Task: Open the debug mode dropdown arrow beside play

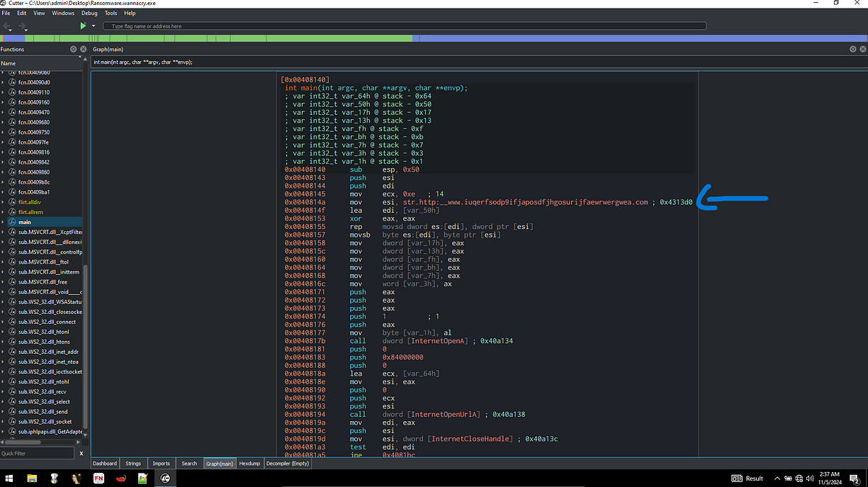Action: pos(93,26)
